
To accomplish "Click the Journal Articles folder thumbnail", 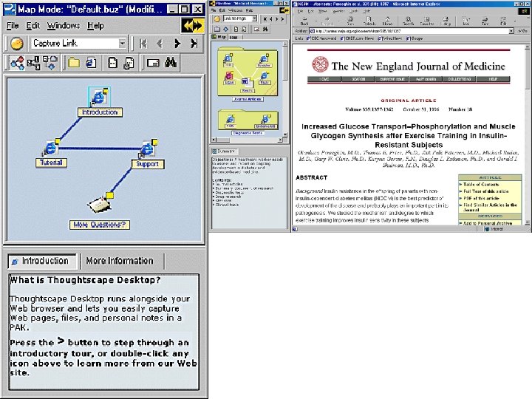I will (248, 72).
